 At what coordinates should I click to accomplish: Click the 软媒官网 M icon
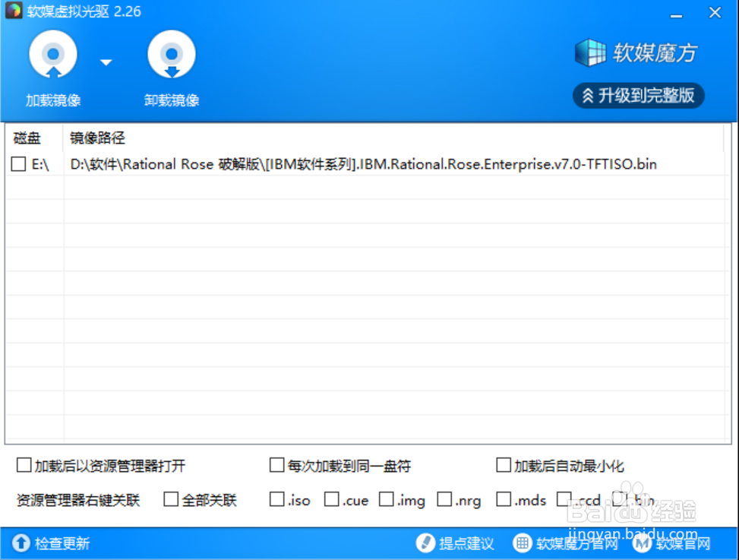(643, 543)
